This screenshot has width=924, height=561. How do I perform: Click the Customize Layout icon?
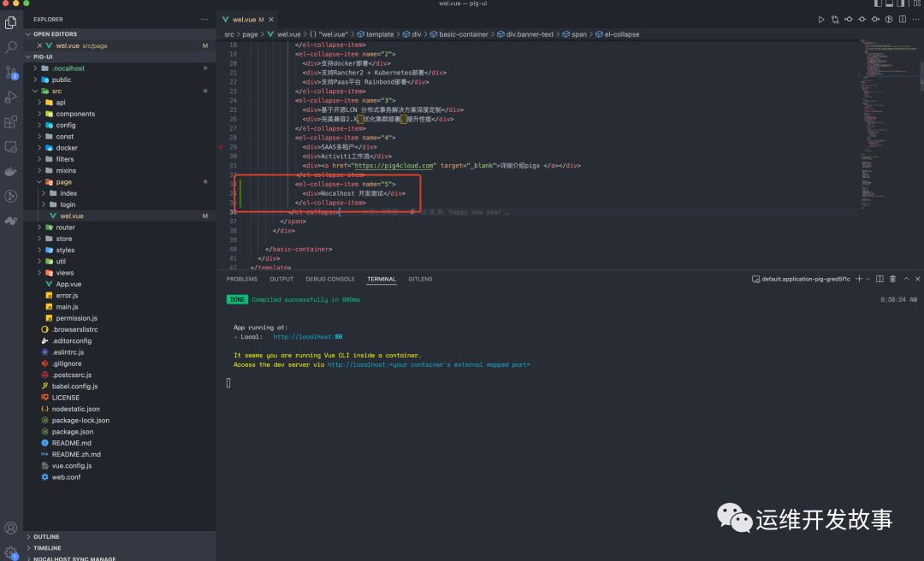(917, 3)
